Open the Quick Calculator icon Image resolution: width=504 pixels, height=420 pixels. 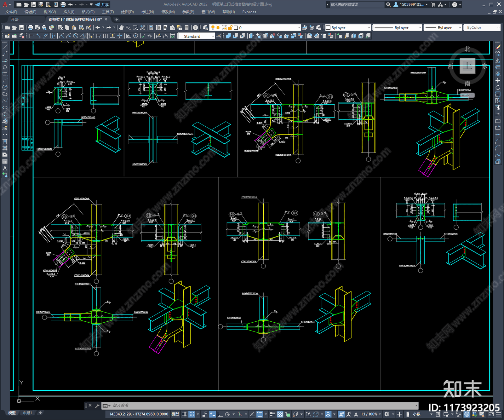tap(186, 28)
